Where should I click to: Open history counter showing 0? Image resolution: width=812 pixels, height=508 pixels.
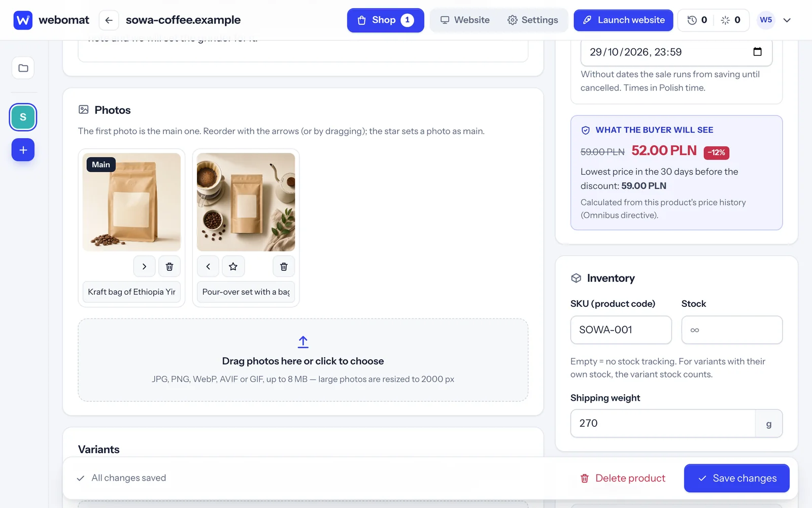click(697, 20)
